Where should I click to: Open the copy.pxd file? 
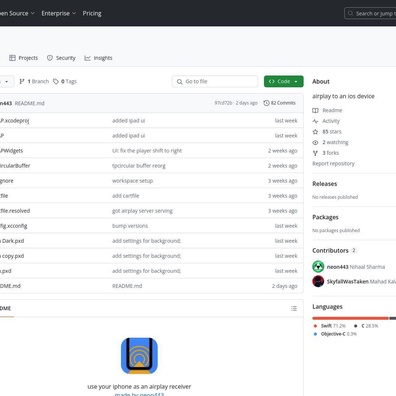12,256
